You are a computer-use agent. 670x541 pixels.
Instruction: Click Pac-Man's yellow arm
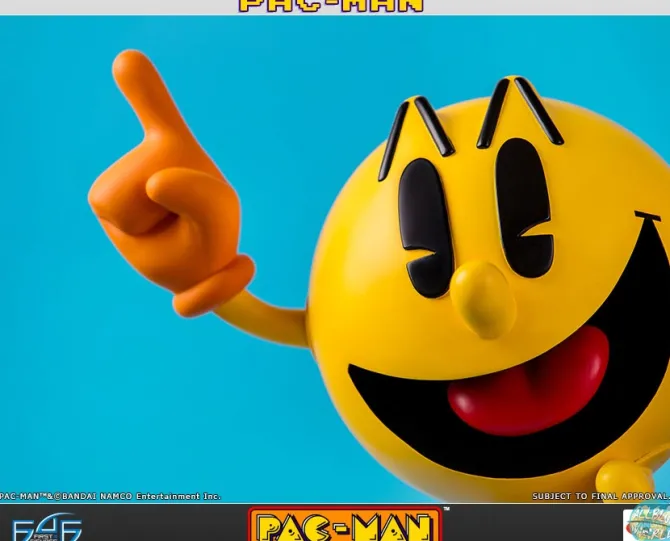point(265,322)
